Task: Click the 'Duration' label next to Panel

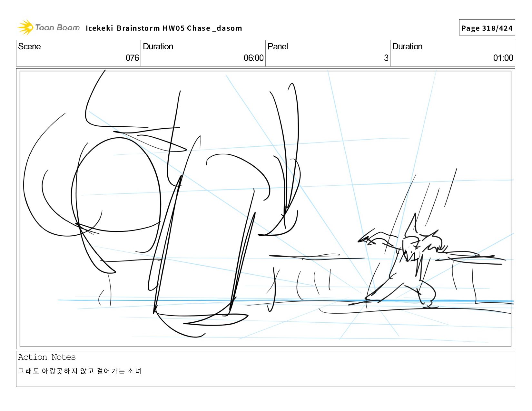Action: click(407, 46)
